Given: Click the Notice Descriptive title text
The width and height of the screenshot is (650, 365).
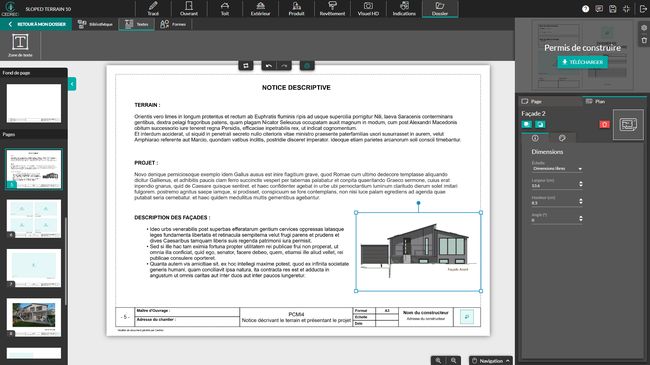Looking at the screenshot, I should tap(296, 88).
